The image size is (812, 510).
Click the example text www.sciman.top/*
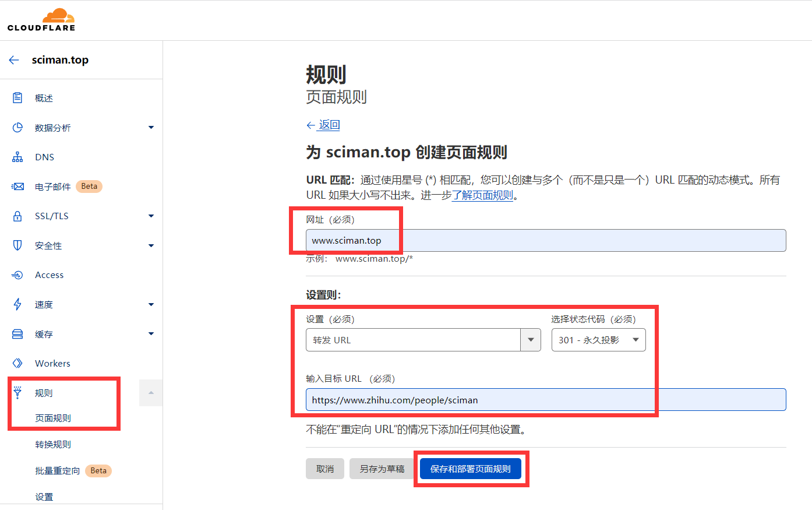(374, 258)
